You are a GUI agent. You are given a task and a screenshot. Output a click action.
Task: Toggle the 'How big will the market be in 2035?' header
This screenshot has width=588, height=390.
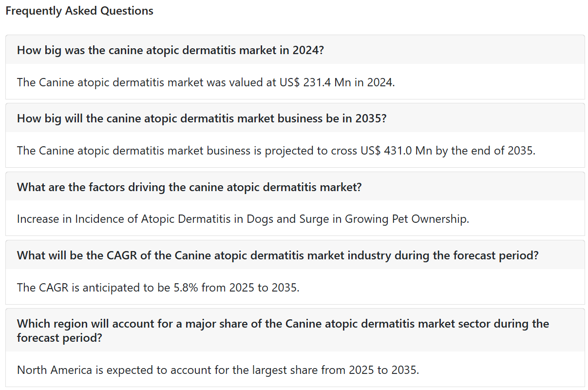pos(295,118)
